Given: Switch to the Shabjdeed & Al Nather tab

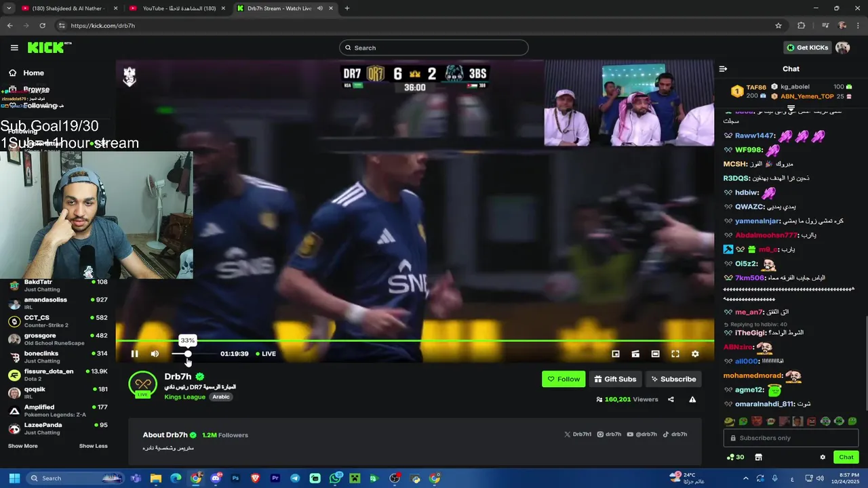Looking at the screenshot, I should [68, 8].
